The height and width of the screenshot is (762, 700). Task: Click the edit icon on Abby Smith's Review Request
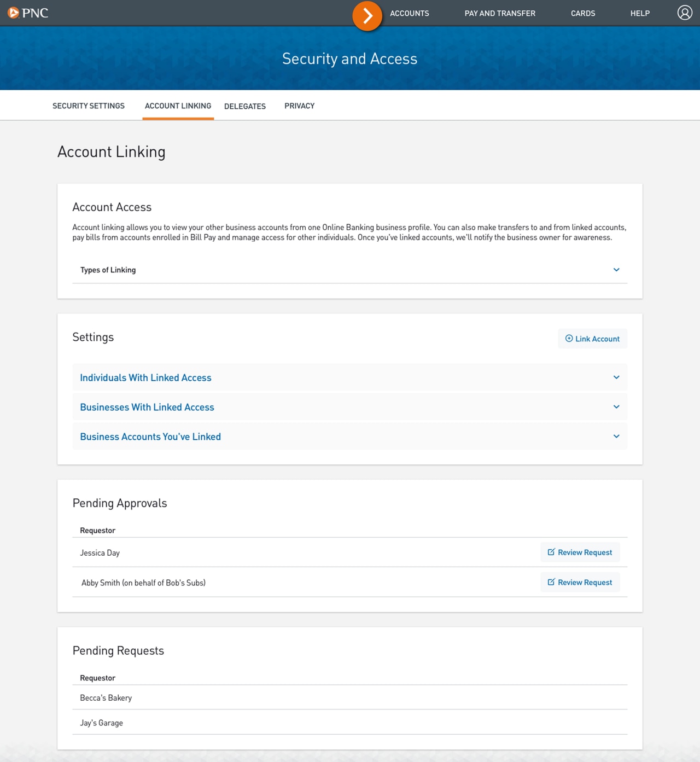pos(552,582)
